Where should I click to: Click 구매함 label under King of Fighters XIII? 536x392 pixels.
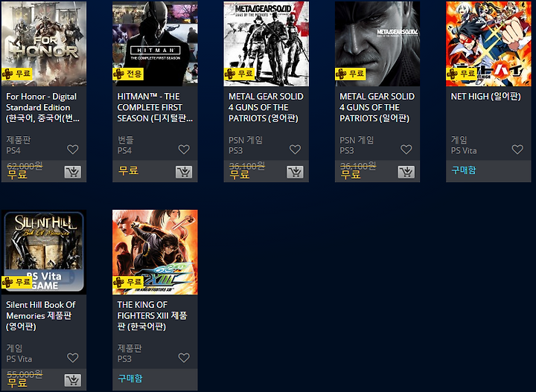click(x=130, y=379)
